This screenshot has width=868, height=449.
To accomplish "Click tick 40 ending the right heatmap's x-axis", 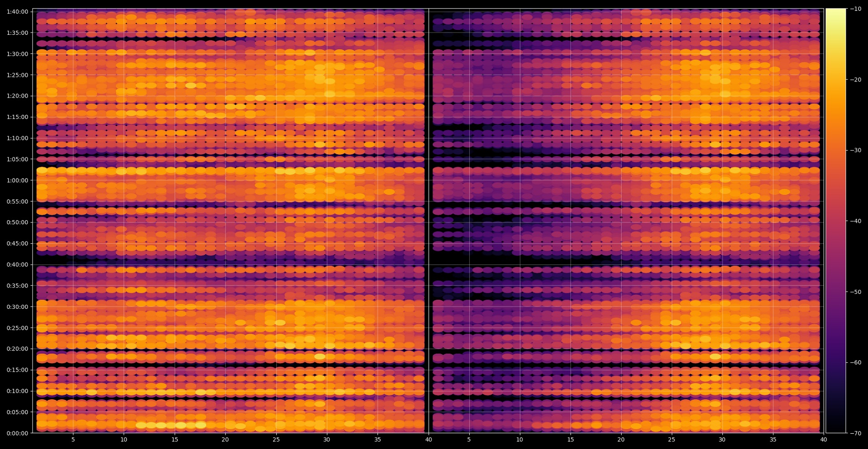I will (x=824, y=440).
